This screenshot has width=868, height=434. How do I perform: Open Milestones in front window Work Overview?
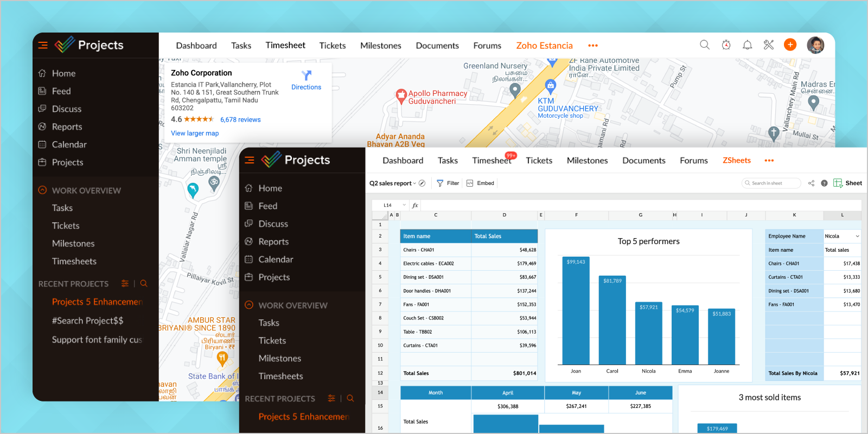(280, 359)
